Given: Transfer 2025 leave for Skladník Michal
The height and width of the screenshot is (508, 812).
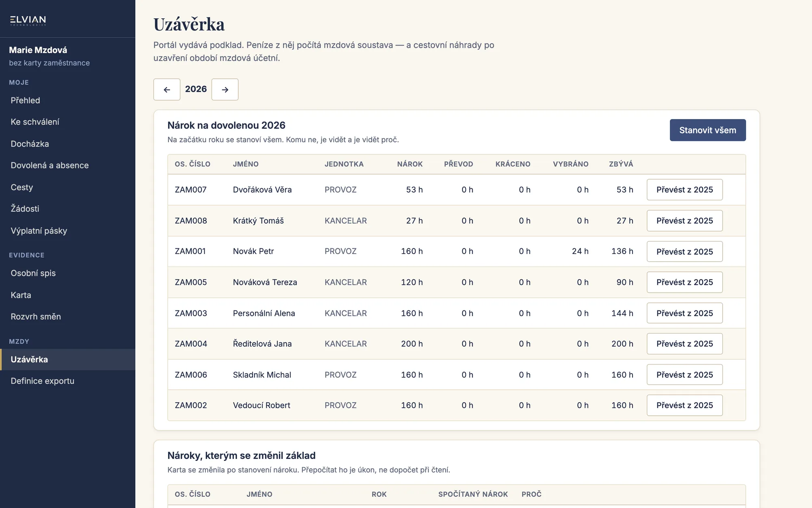Looking at the screenshot, I should [x=685, y=375].
